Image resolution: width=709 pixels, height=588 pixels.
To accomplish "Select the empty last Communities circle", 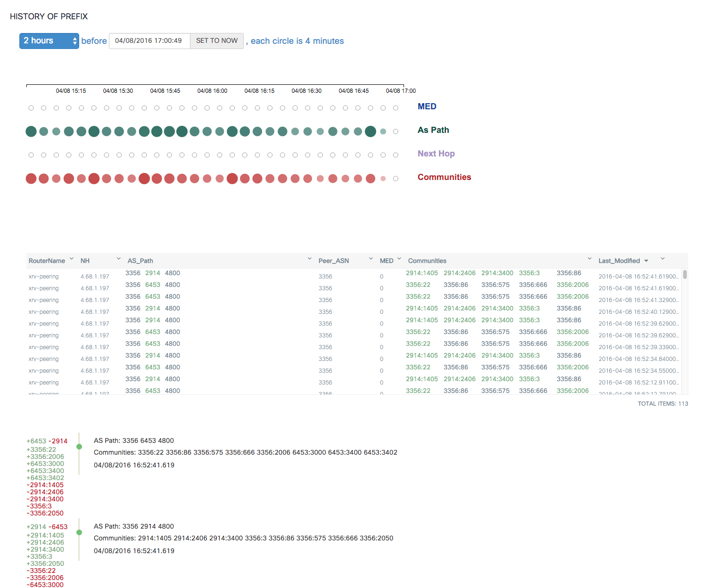I will coord(396,179).
